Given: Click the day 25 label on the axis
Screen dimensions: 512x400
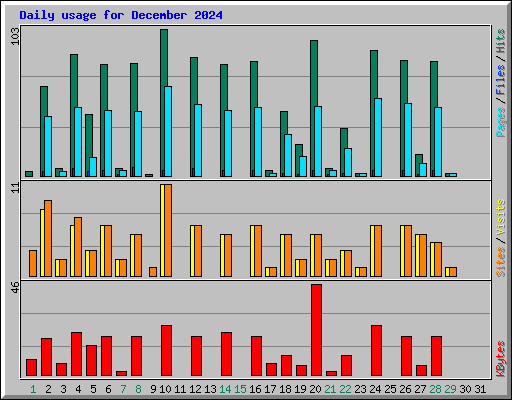Looking at the screenshot, I should pos(390,389).
